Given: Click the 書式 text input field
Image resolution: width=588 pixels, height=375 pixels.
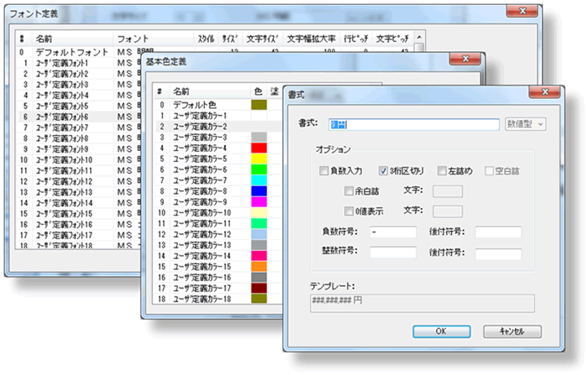Looking at the screenshot, I should pyautogui.click(x=414, y=124).
